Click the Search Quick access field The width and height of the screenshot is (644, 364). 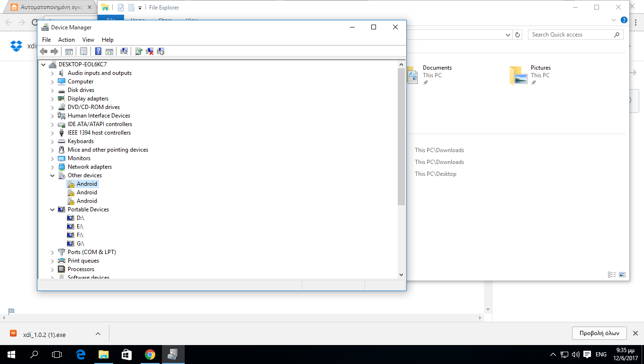[x=571, y=35]
